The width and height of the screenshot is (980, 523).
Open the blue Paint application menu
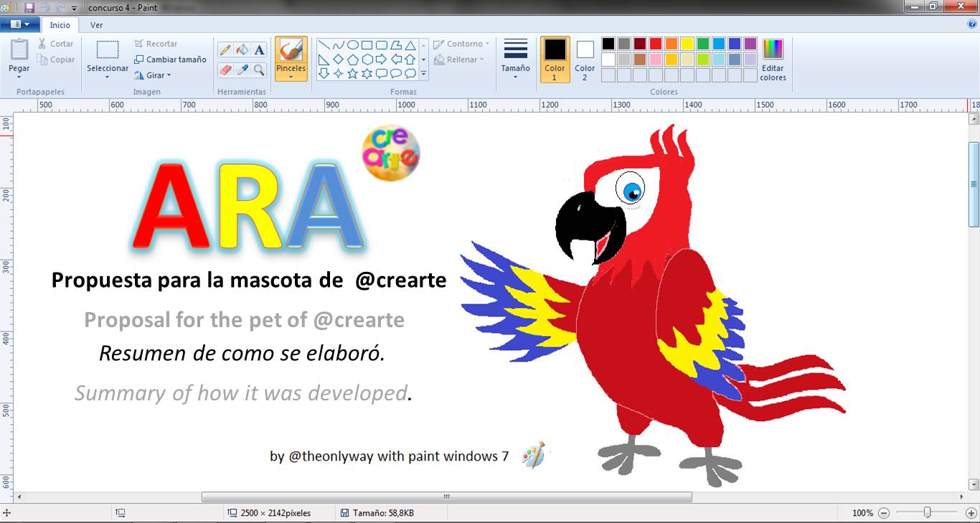point(19,24)
